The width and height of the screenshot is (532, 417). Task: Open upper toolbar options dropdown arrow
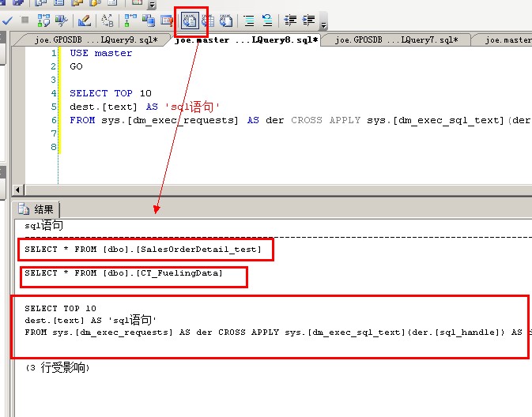(152, 5)
